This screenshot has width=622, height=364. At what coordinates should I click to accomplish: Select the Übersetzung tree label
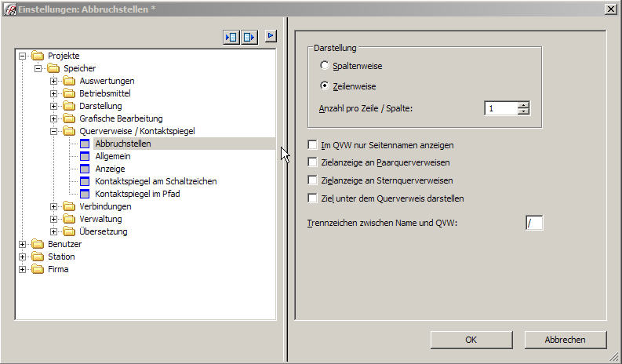click(x=103, y=231)
